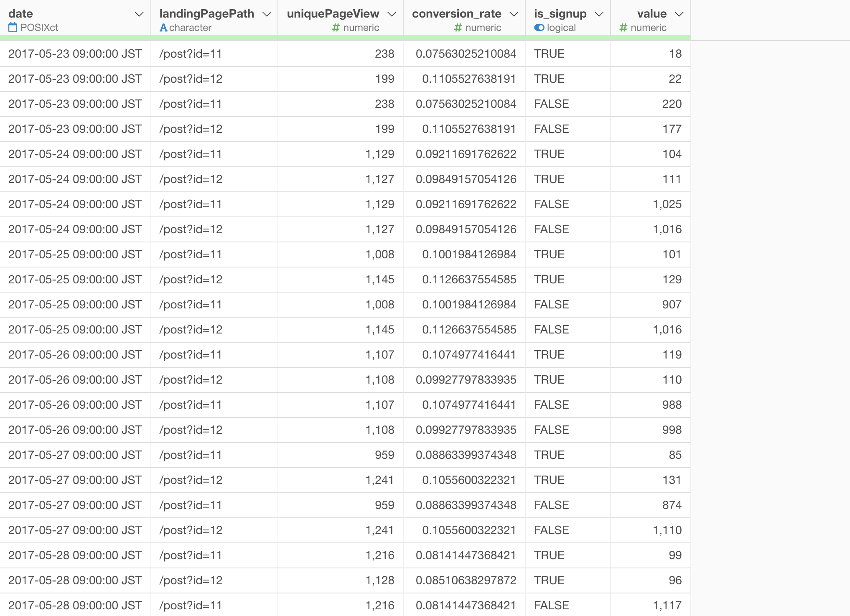Click the value cell 998
Screen dimensions: 850x616
[651, 430]
